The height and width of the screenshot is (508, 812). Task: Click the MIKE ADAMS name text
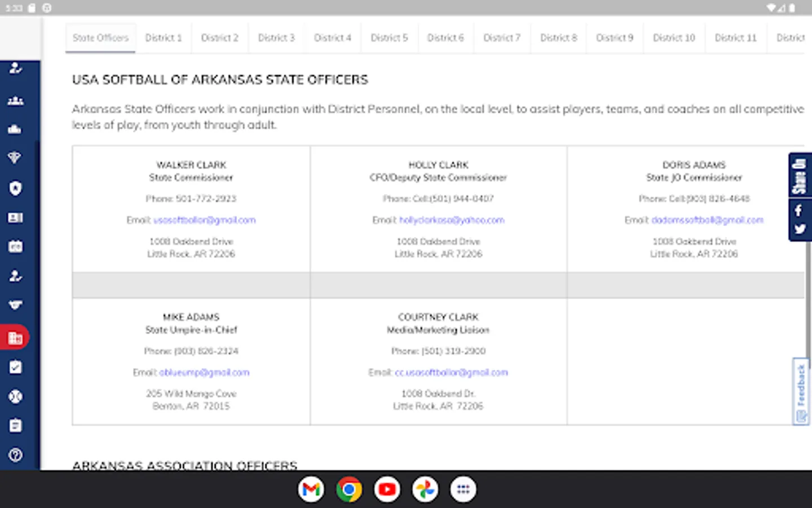[x=191, y=317]
